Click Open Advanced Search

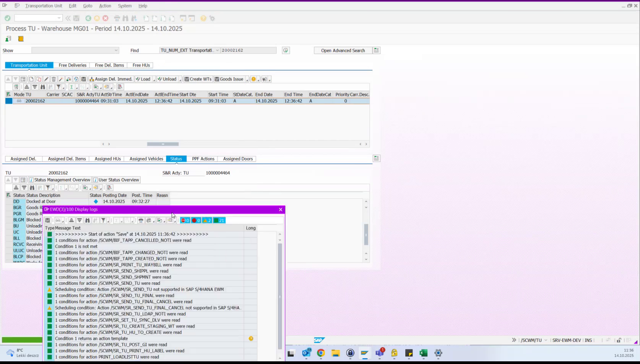tap(342, 50)
